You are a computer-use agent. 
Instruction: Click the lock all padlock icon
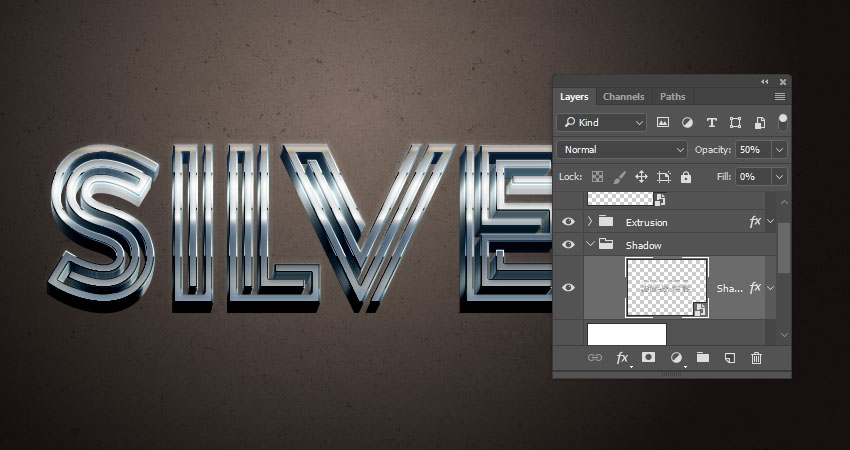686,176
